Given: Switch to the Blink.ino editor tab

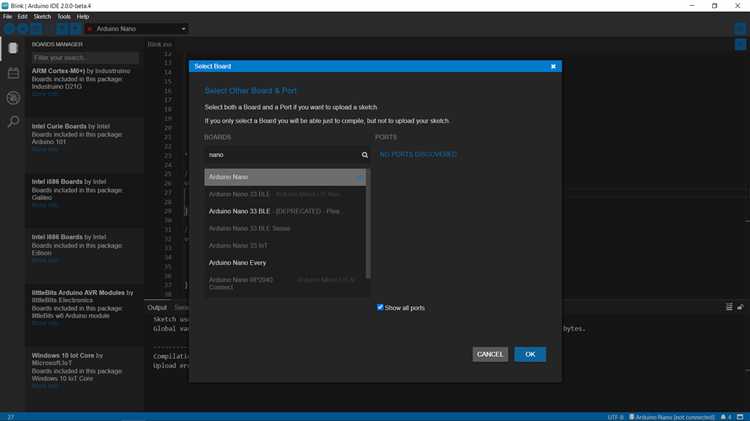Looking at the screenshot, I should click(x=159, y=44).
